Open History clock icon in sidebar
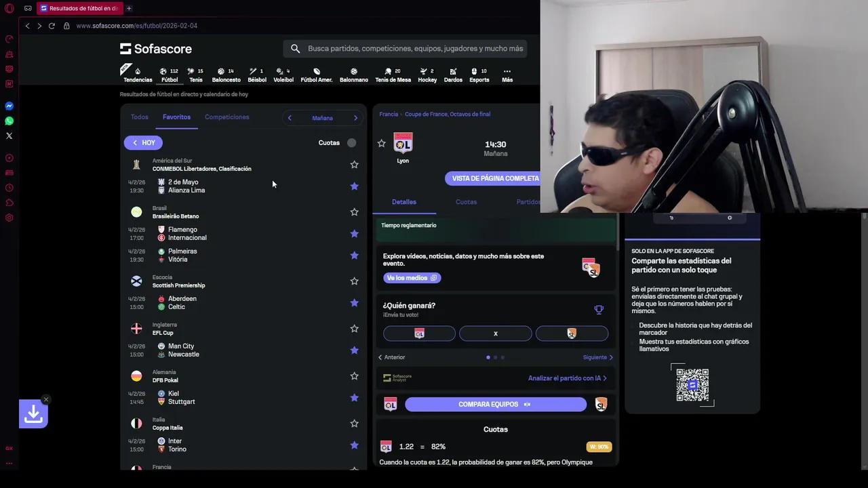 (x=9, y=188)
